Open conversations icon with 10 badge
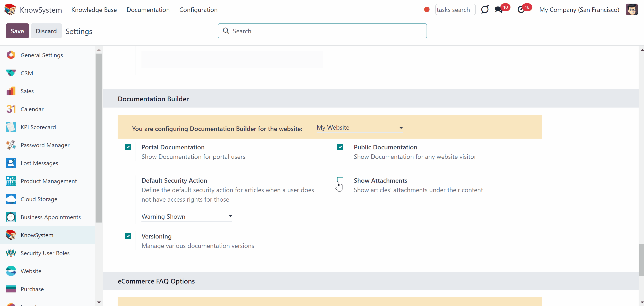Viewport: 644px width, 306px height. [499, 10]
